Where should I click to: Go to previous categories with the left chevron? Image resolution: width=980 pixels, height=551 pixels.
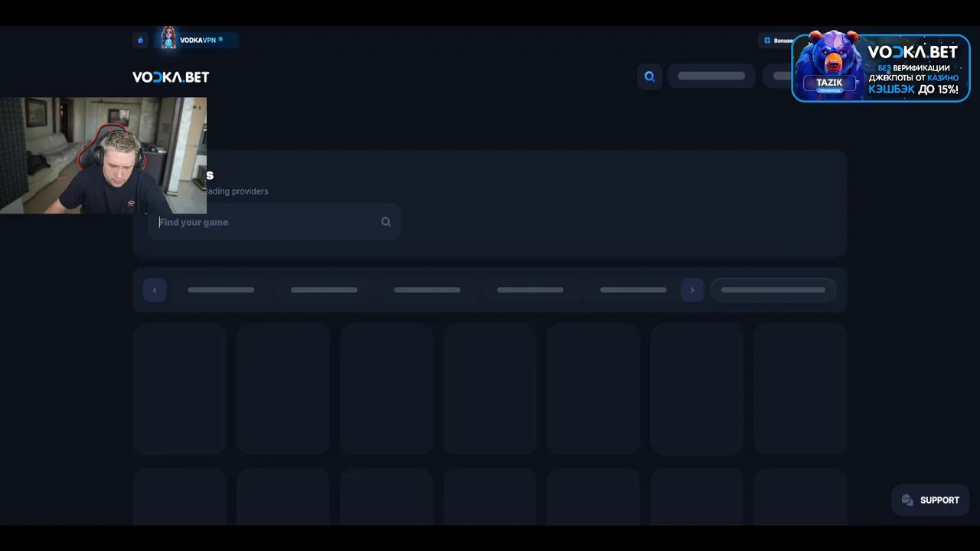[x=155, y=290]
